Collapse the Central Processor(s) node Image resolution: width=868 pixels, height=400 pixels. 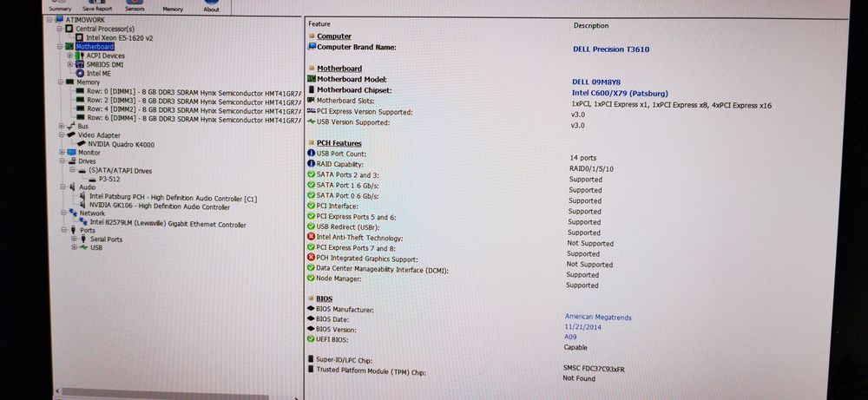(59, 29)
